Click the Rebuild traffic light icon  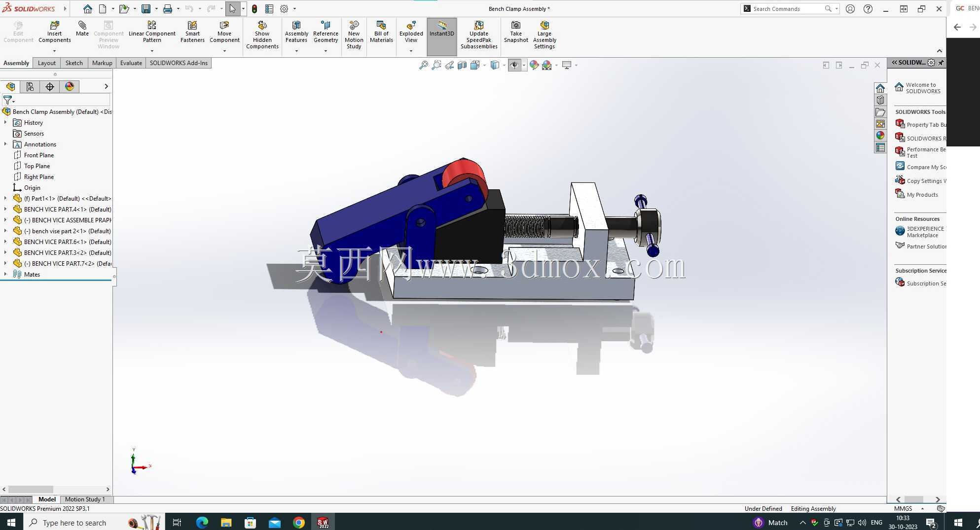tap(254, 9)
